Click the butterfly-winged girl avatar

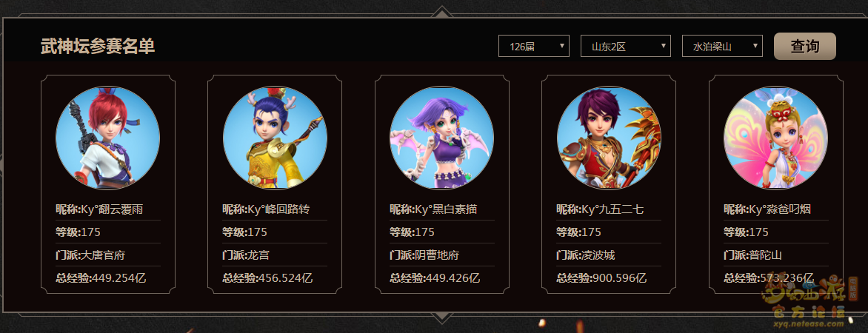[776, 138]
